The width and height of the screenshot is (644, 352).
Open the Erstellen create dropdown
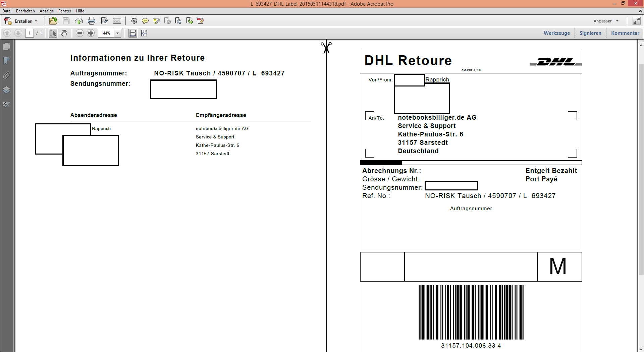point(21,21)
